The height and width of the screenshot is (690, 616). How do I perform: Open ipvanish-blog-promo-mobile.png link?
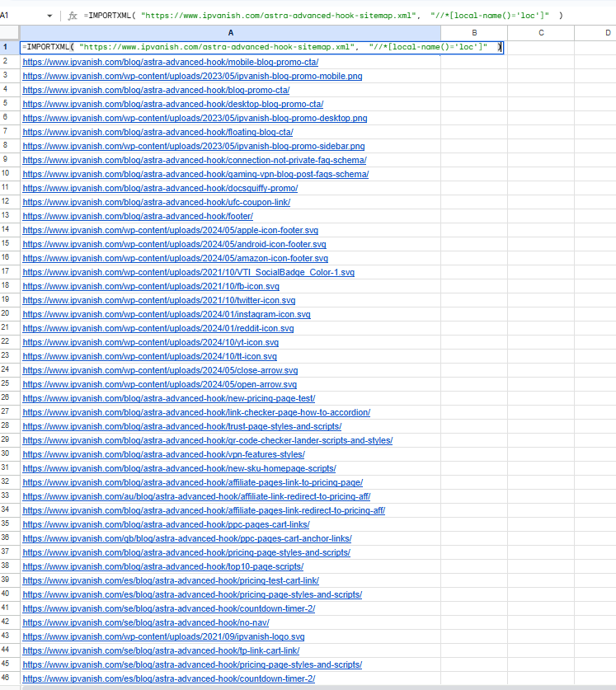192,76
